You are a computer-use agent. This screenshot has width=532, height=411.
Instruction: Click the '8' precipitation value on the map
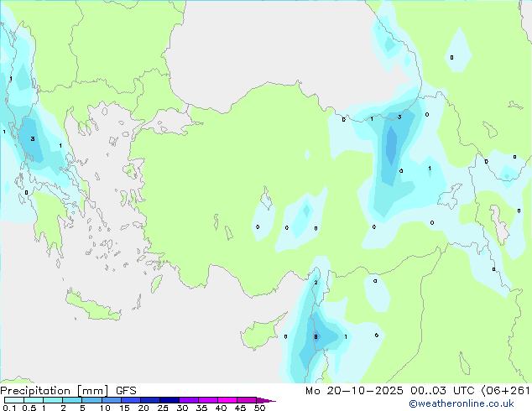[316, 336]
